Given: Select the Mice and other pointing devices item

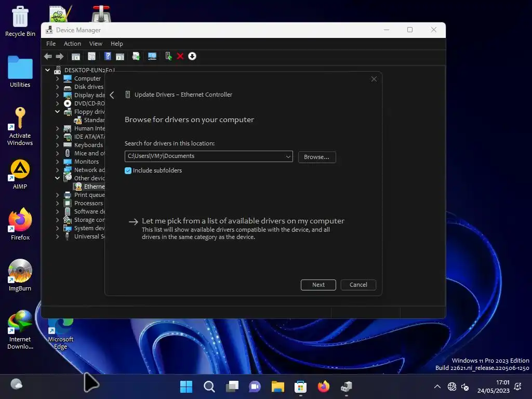Looking at the screenshot, I should point(85,153).
